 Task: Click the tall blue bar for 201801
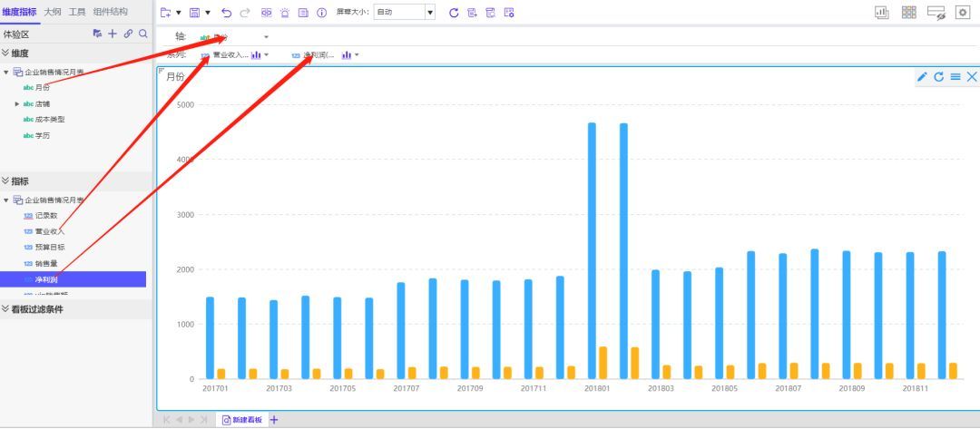pos(592,250)
